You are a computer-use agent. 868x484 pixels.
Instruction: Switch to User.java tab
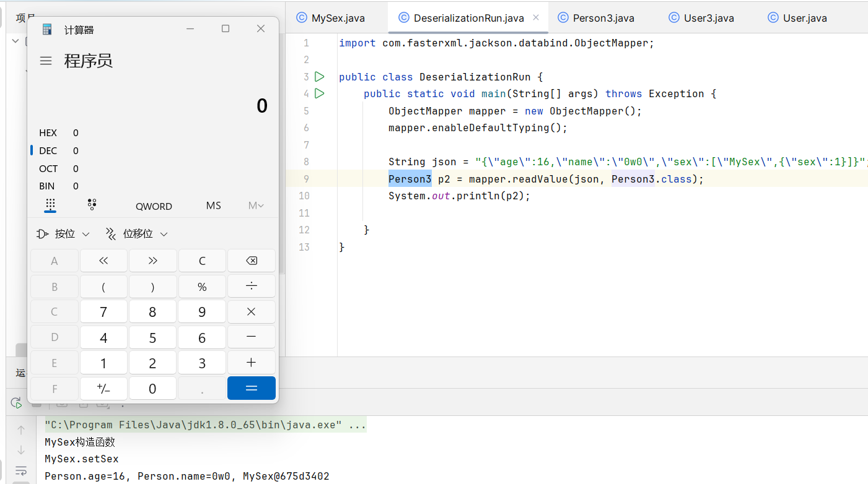pyautogui.click(x=797, y=17)
